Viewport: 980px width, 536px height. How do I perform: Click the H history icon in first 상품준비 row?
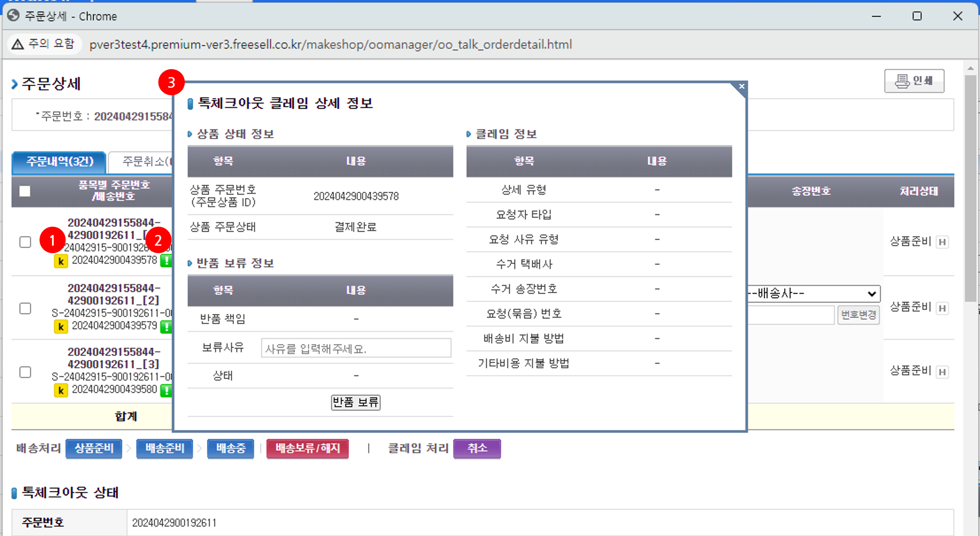coord(942,242)
